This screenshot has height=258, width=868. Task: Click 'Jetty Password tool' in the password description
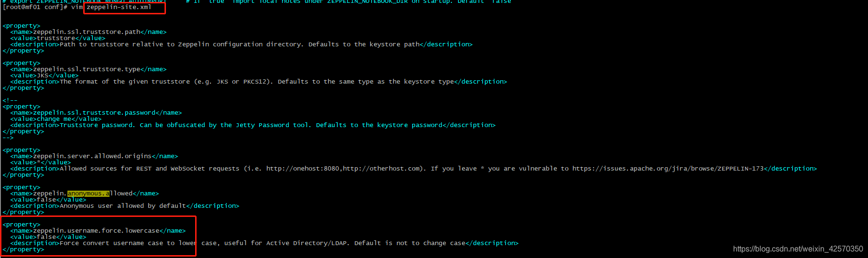tap(272, 125)
